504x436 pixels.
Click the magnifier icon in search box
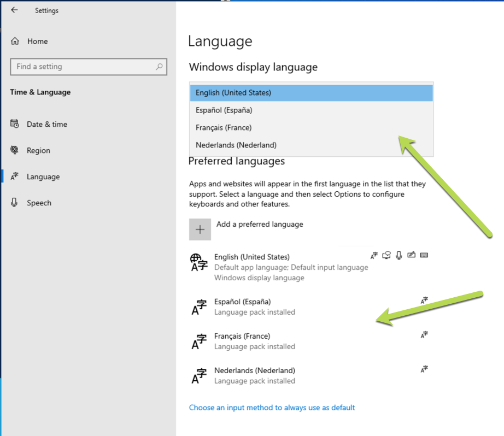pyautogui.click(x=159, y=67)
